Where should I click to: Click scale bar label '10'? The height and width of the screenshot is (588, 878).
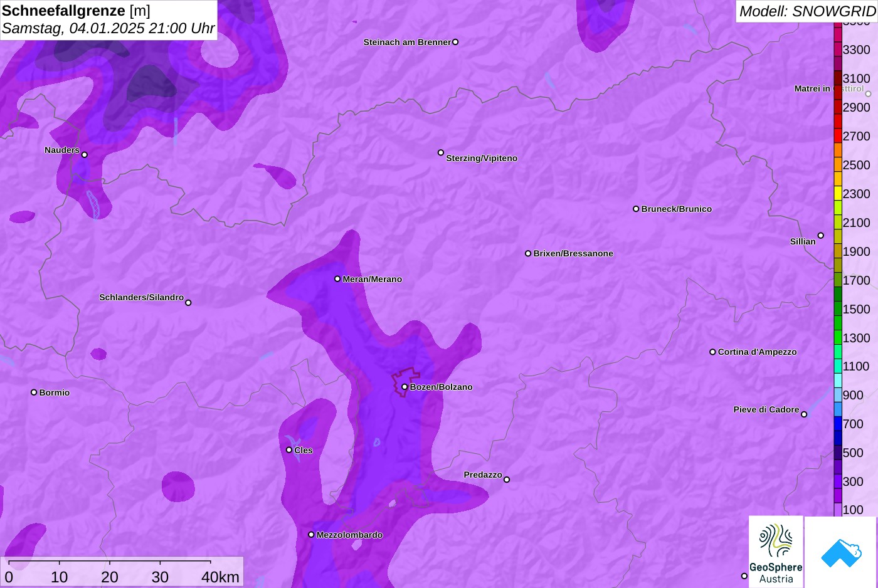[x=60, y=577]
